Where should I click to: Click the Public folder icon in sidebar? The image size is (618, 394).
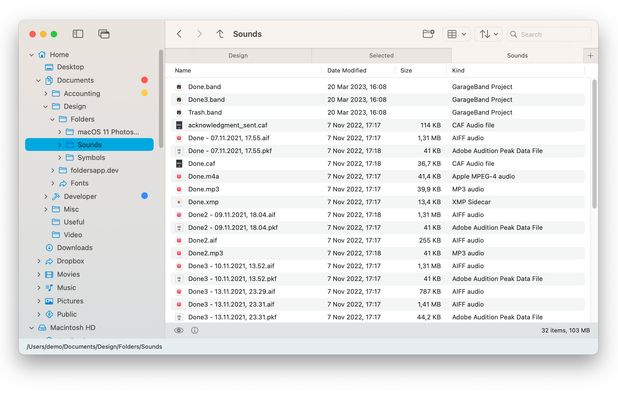(x=49, y=314)
